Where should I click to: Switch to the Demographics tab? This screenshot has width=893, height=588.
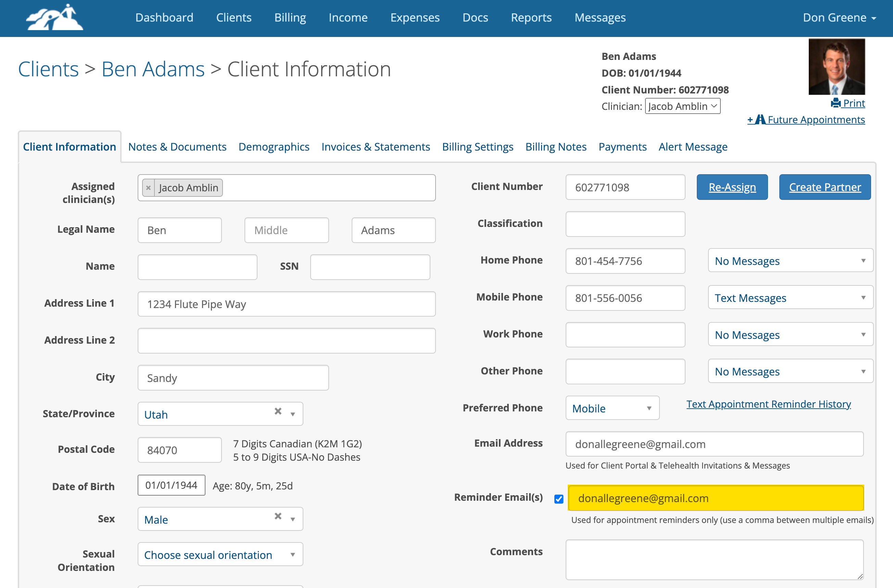(x=274, y=146)
